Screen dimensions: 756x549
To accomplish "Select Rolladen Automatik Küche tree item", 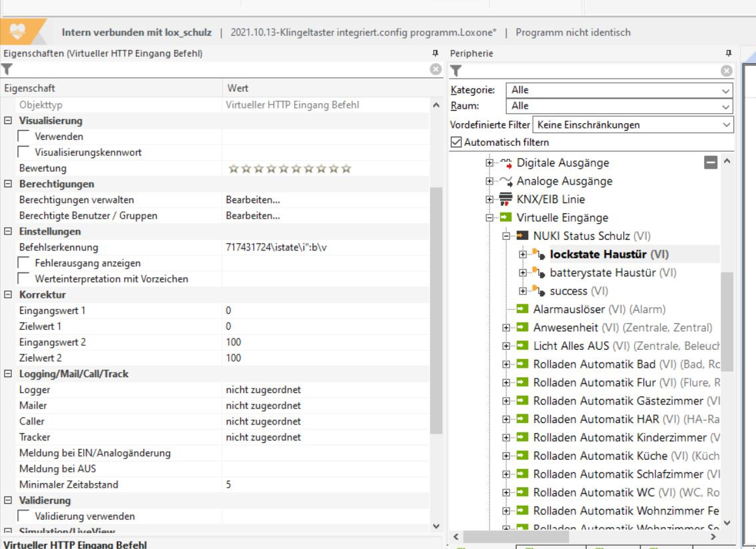I will 600,456.
